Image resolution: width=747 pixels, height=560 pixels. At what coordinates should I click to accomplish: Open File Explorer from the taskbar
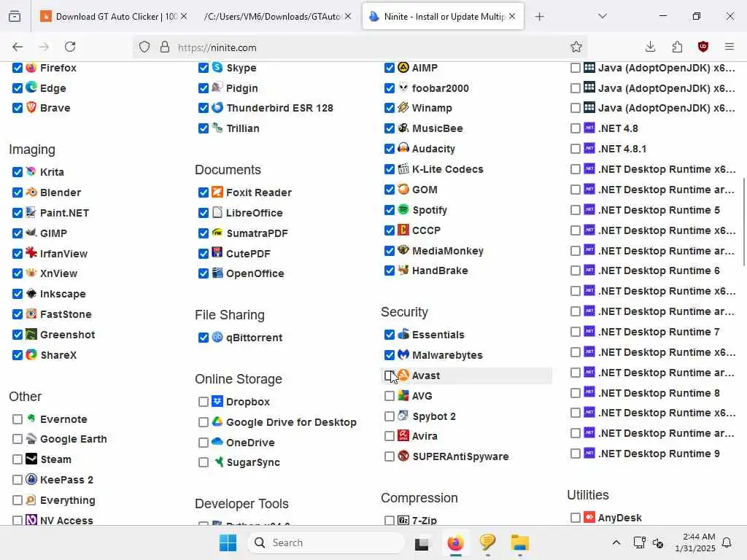519,542
